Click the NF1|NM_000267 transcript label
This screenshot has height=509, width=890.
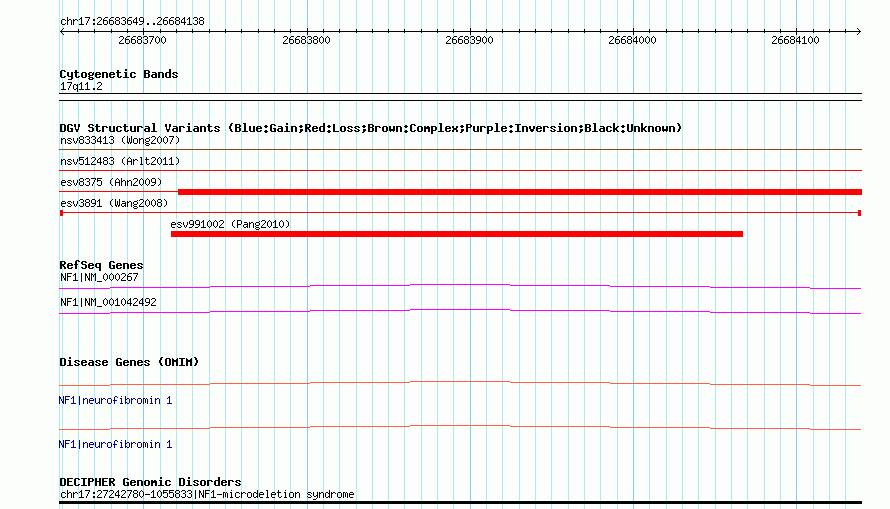click(x=99, y=277)
